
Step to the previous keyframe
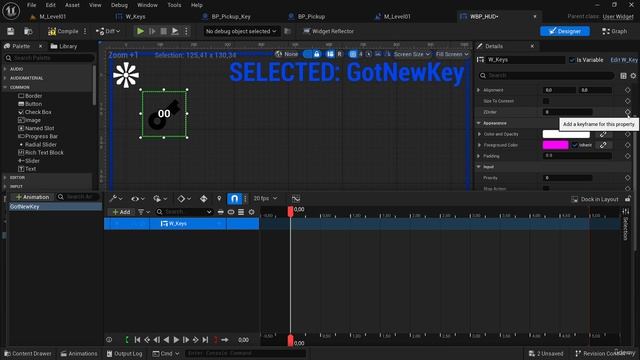(x=147, y=340)
